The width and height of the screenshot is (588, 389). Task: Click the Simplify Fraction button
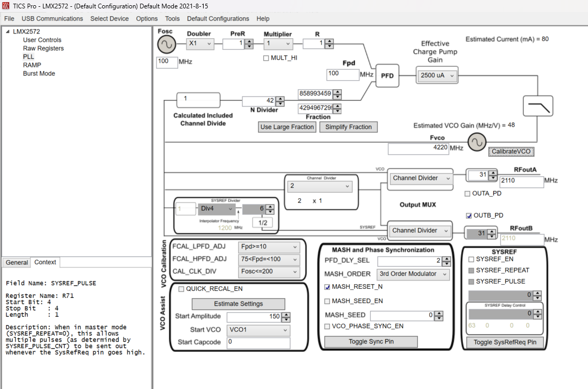[x=348, y=127]
